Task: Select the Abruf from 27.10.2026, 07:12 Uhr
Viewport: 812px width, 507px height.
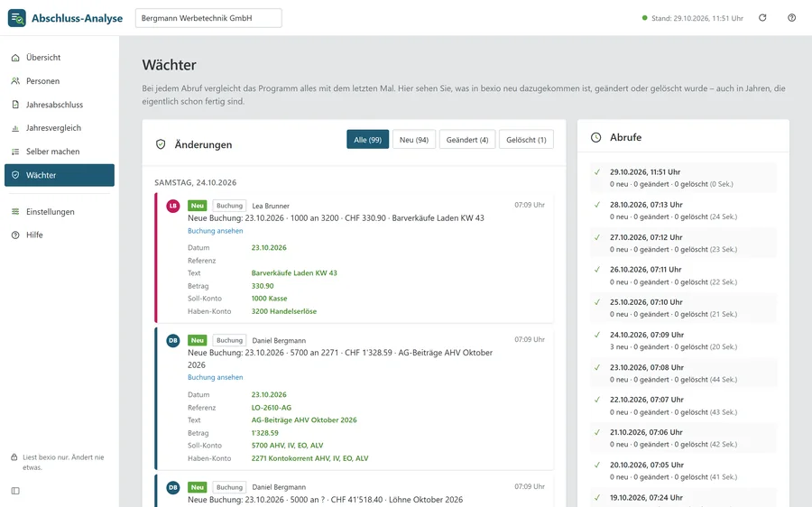Action: pos(683,243)
